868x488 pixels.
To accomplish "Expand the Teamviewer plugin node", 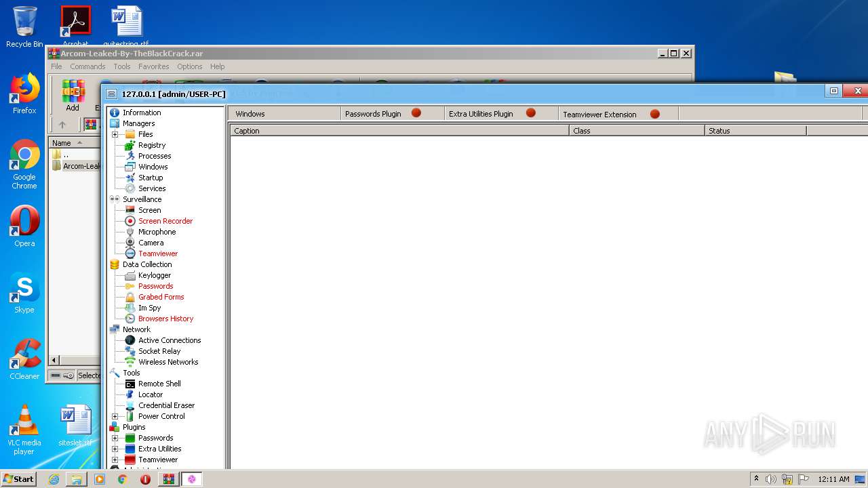I will pyautogui.click(x=115, y=460).
